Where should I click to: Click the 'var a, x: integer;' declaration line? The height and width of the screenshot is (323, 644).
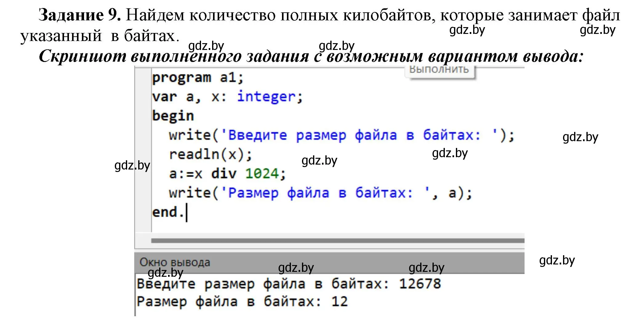coord(227,97)
